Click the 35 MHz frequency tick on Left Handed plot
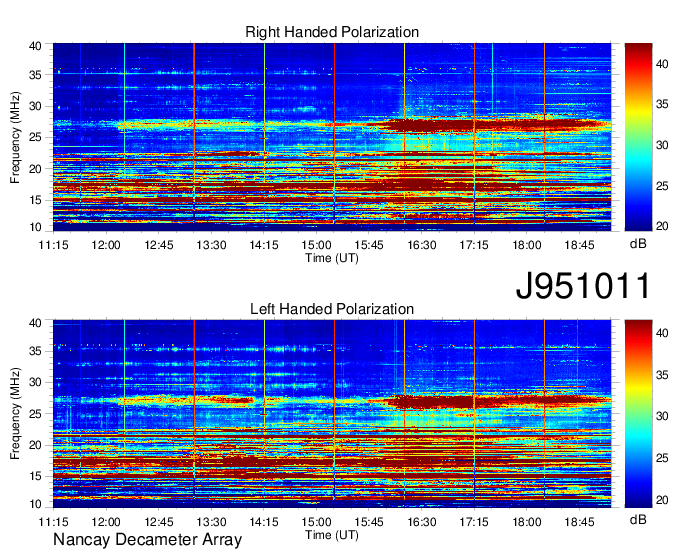This screenshot has height=552, width=680. [35, 351]
